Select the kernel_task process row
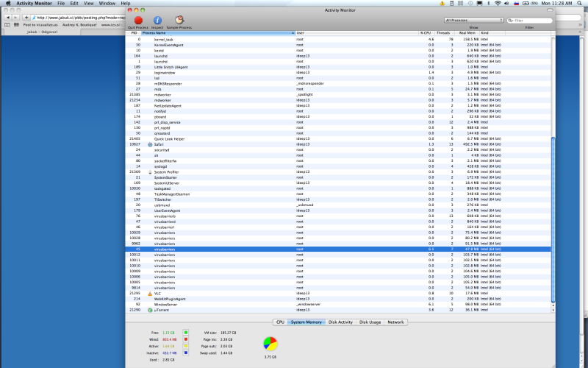The height and width of the screenshot is (368, 588). (338, 39)
